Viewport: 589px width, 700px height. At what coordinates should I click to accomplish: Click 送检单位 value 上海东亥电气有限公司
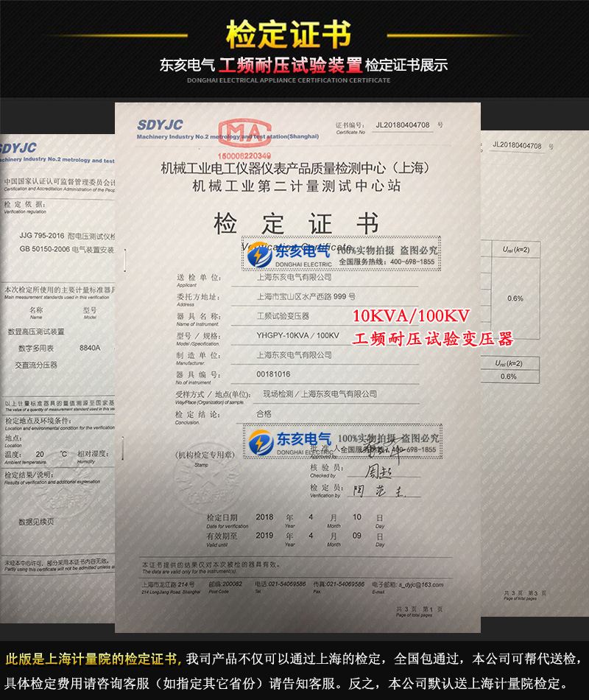294,277
